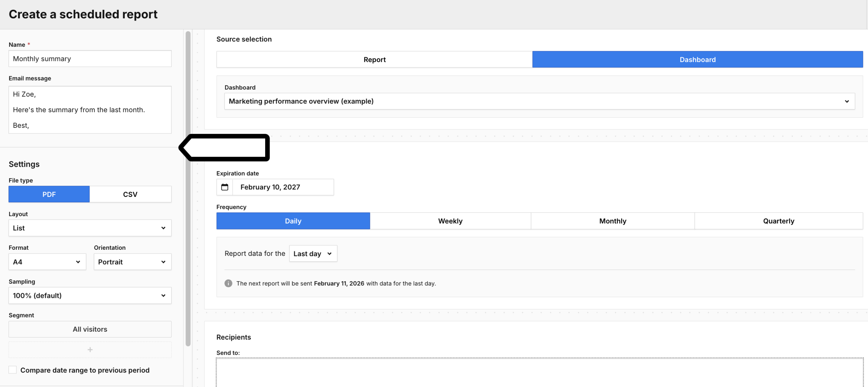Open the expiration date calendar icon
Viewport: 868px width, 387px height.
(x=224, y=187)
